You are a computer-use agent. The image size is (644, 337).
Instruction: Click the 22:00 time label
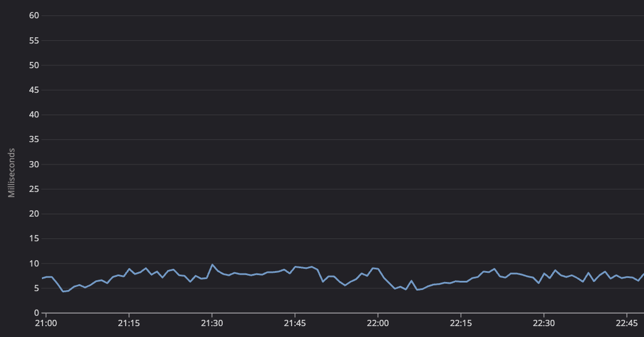pyautogui.click(x=379, y=323)
